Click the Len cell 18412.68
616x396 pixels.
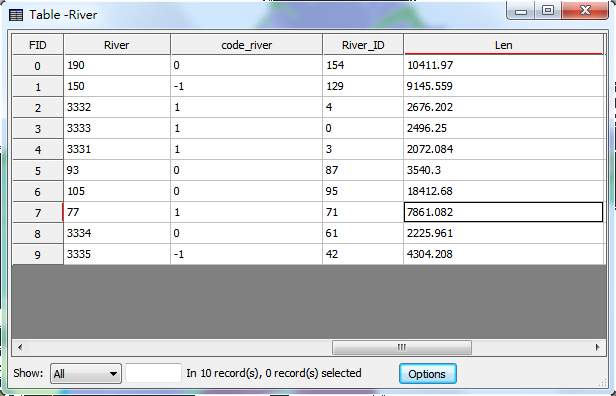coord(503,191)
